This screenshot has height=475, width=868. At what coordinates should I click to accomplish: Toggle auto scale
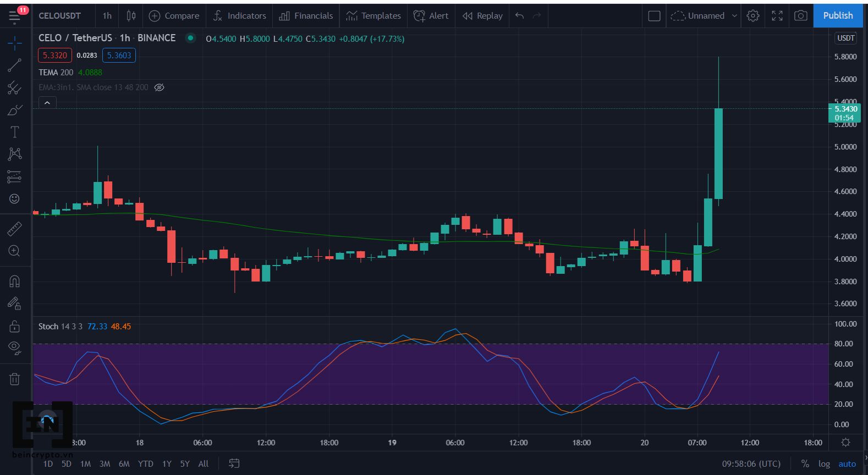[847, 463]
